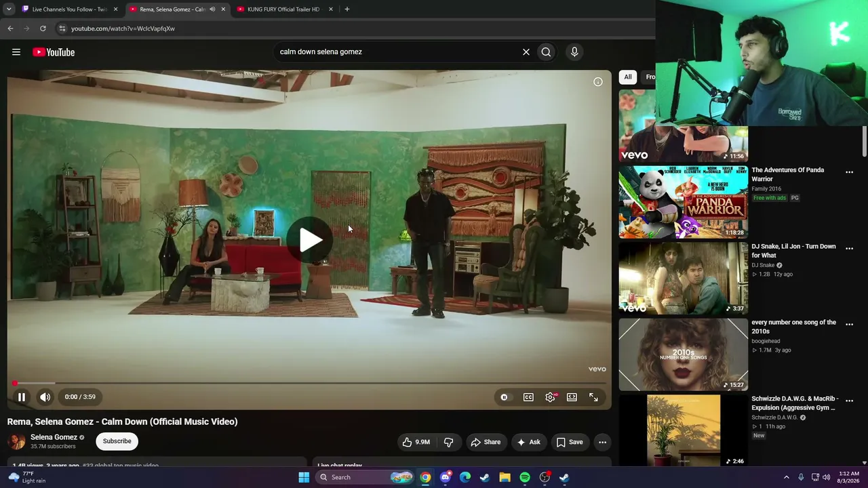Open the YouTube hamburger guide menu
This screenshot has width=868, height=488.
tap(16, 52)
